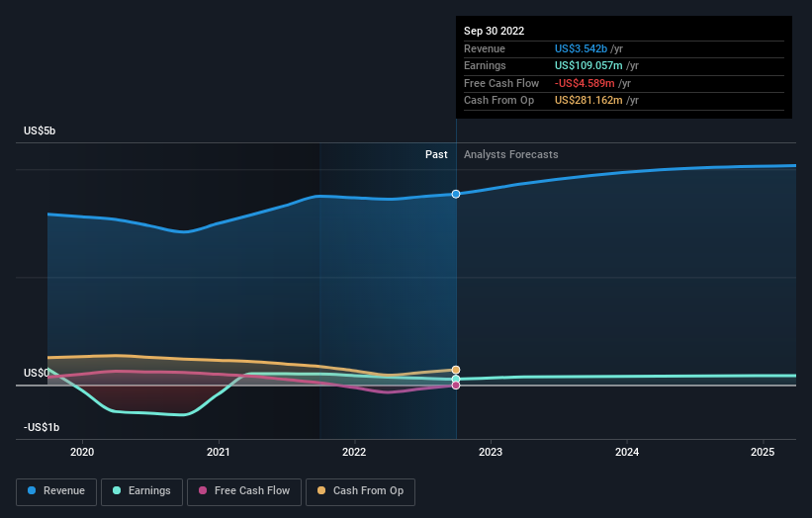Click the -US$1b axis label
This screenshot has width=812, height=518.
(42, 427)
